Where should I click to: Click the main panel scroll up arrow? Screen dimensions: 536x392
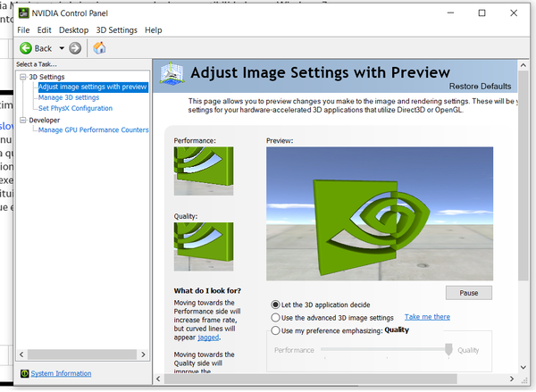[523, 65]
